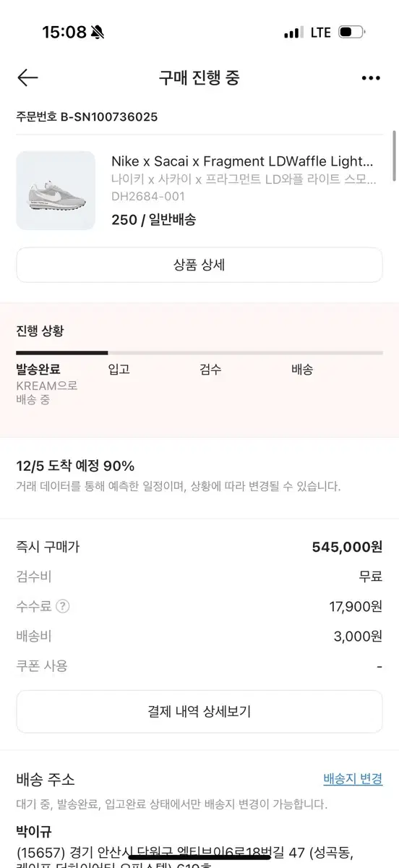Screen dimensions: 399x868
Task: Open 결제 내역 상세보기 button
Action: 199,712
